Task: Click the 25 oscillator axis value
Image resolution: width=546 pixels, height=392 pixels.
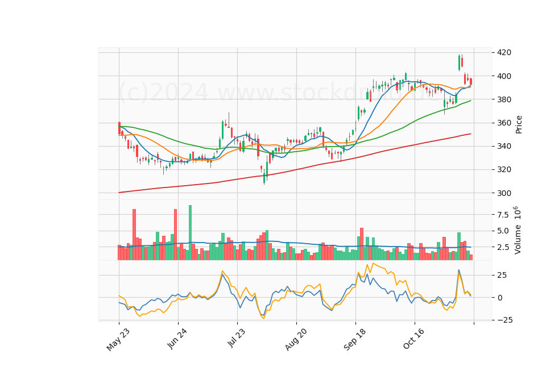Action: 502,275
